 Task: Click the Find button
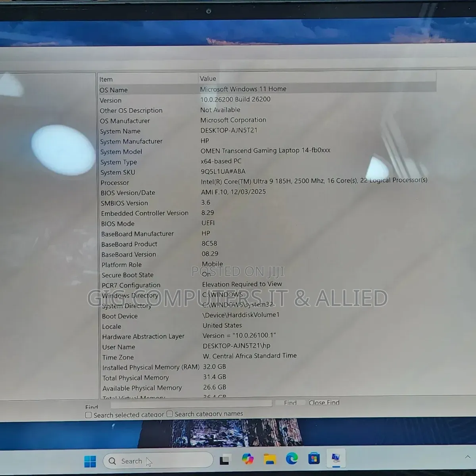(x=290, y=403)
